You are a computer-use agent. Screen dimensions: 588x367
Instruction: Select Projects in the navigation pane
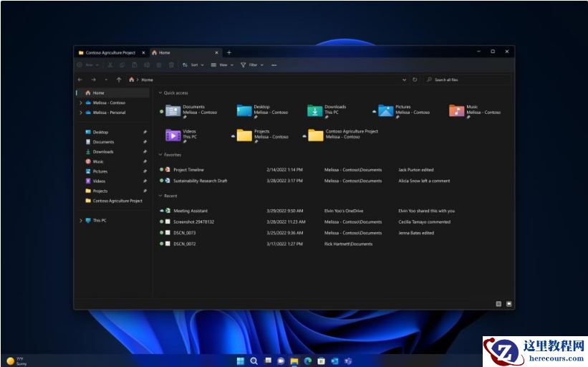[x=100, y=191]
